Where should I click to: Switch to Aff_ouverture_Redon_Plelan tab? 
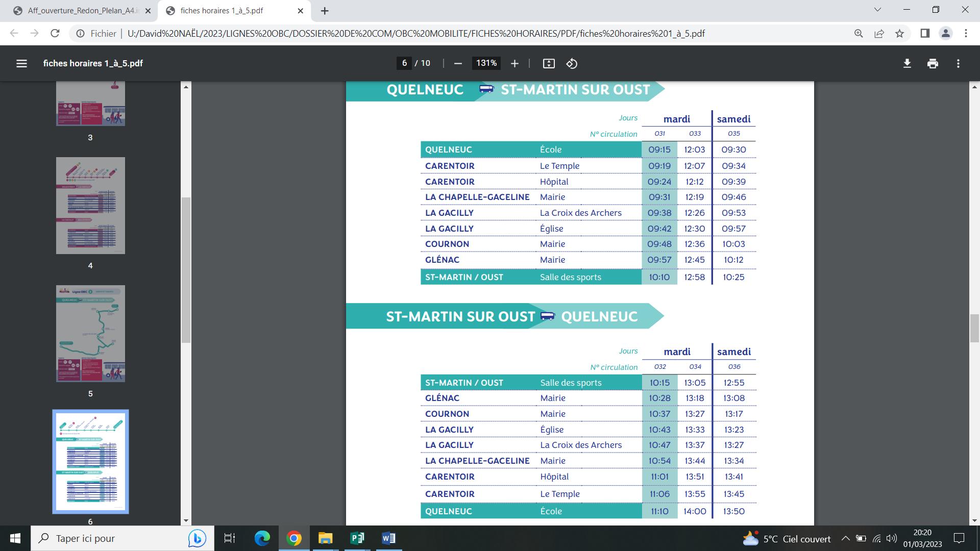82,11
